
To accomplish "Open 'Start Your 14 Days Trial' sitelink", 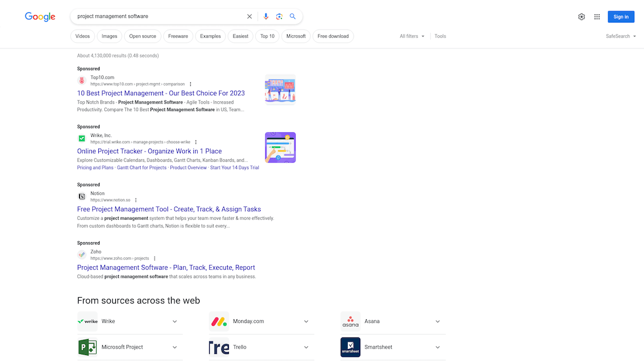I will [235, 167].
